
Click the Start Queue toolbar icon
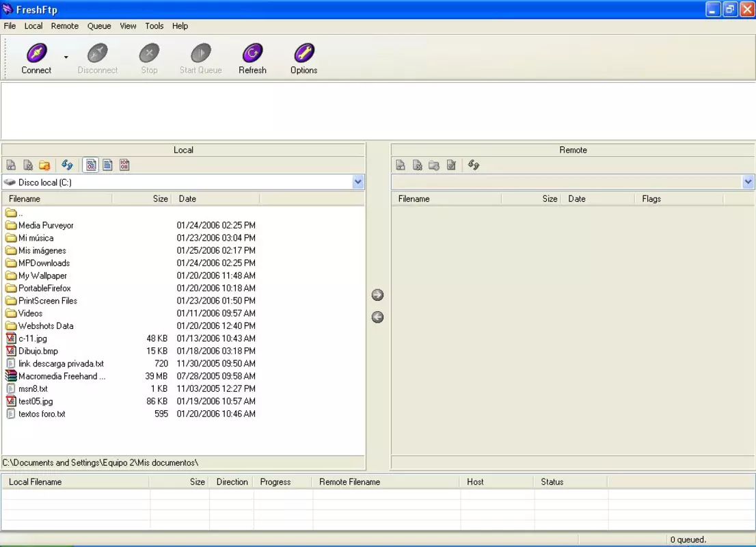200,58
